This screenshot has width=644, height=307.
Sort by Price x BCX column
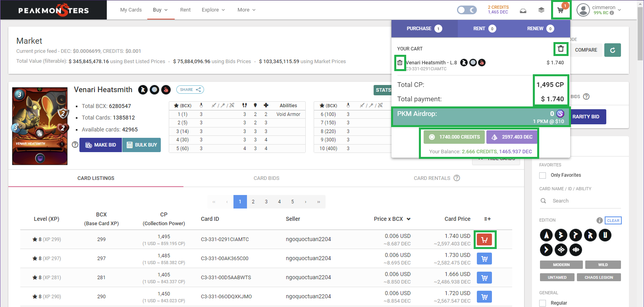392,219
